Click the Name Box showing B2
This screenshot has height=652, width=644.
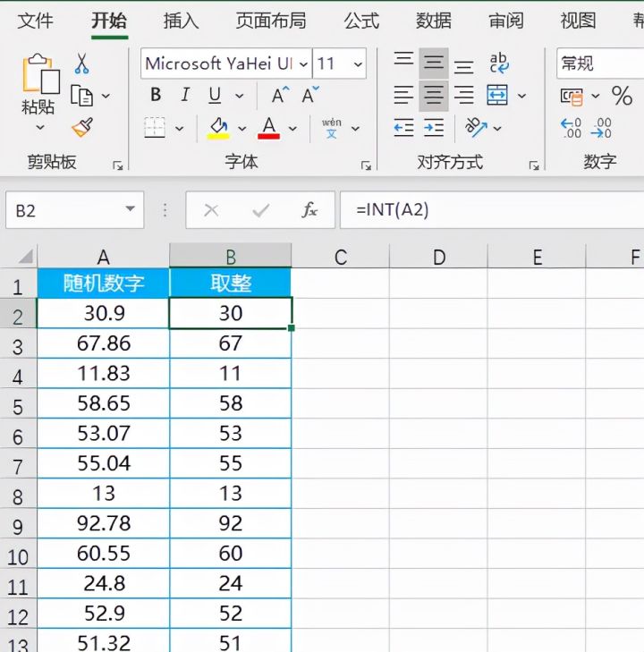click(x=75, y=210)
